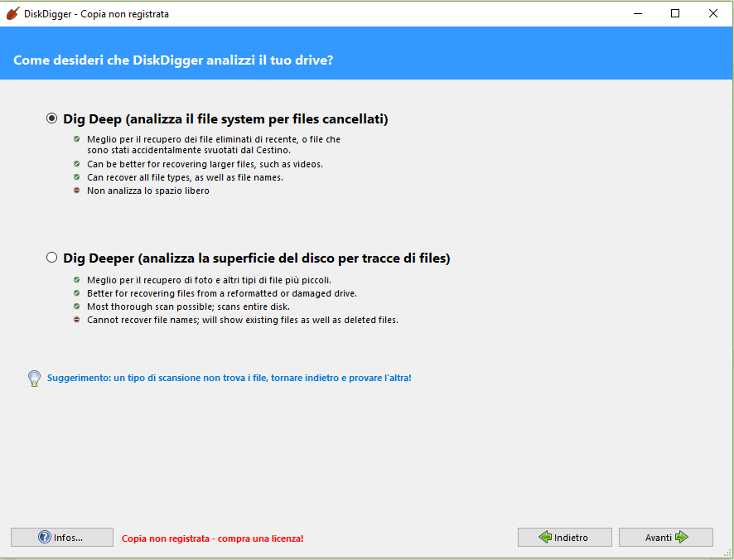734x560 pixels.
Task: Go back with the Indietro button
Action: pyautogui.click(x=564, y=537)
